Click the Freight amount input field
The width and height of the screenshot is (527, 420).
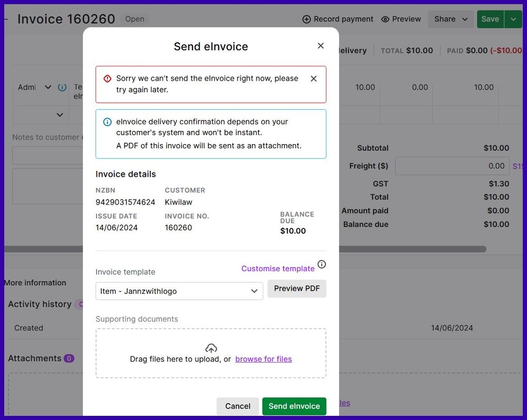click(x=452, y=166)
